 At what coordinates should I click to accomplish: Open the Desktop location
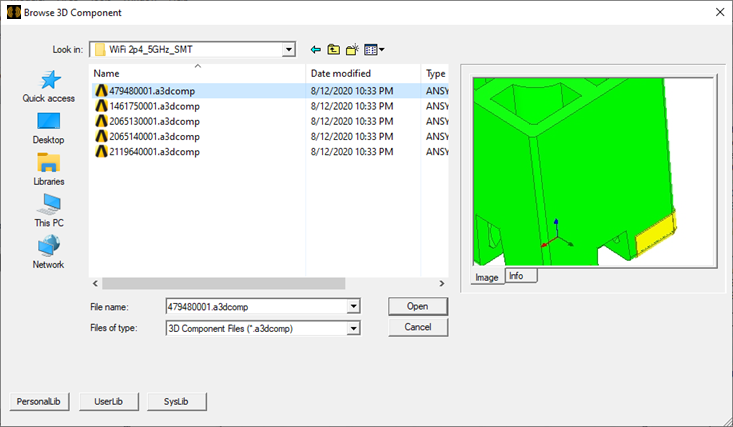click(49, 128)
